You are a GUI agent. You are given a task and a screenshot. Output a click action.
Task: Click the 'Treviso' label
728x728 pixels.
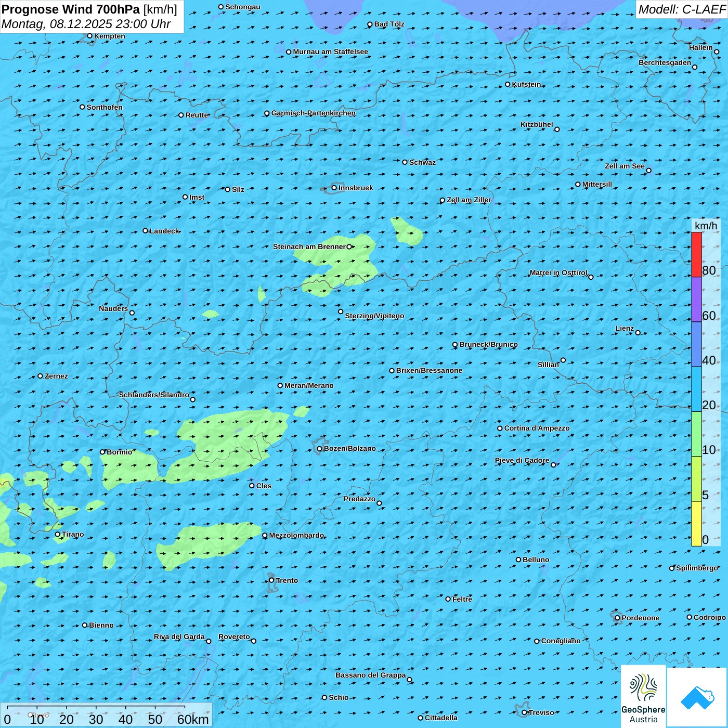[541, 712]
